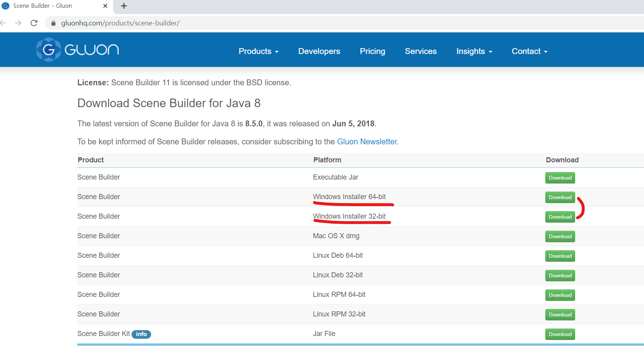Click the 'Platform' column header
644x354 pixels.
click(327, 160)
